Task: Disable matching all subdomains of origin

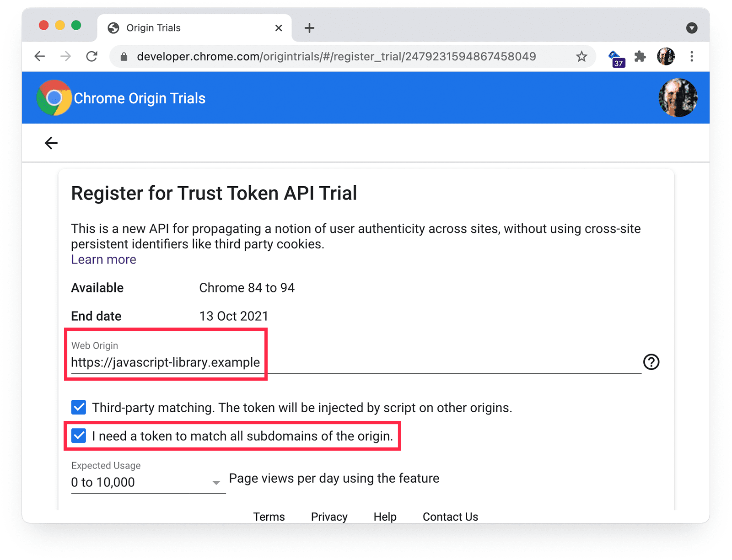Action: click(x=78, y=436)
